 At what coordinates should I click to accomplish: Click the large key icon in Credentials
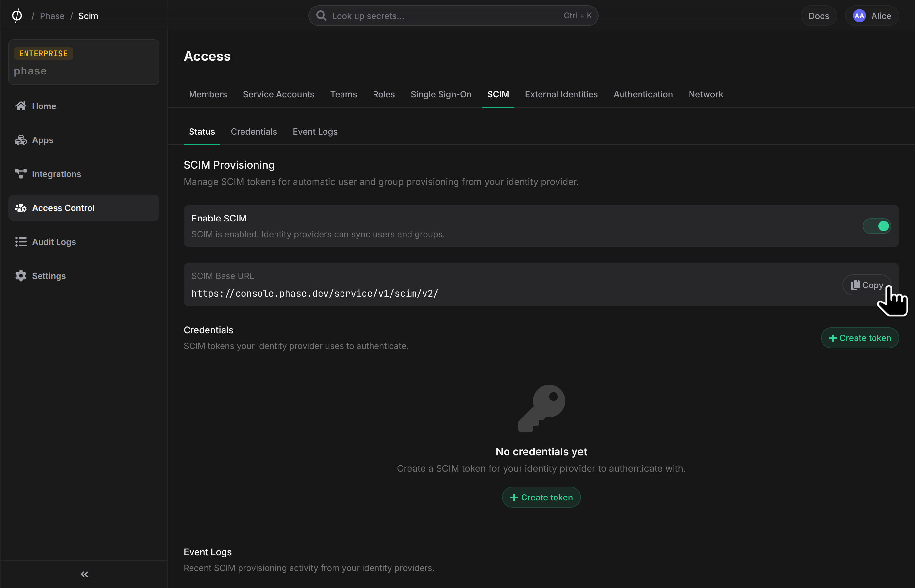(541, 408)
